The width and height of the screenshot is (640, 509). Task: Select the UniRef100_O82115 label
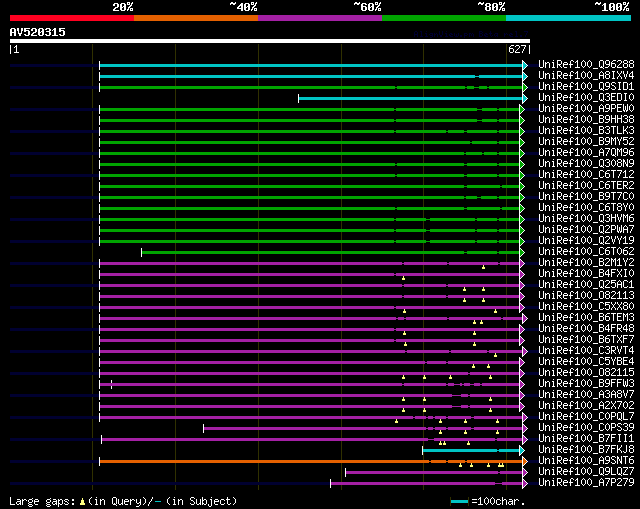point(586,373)
